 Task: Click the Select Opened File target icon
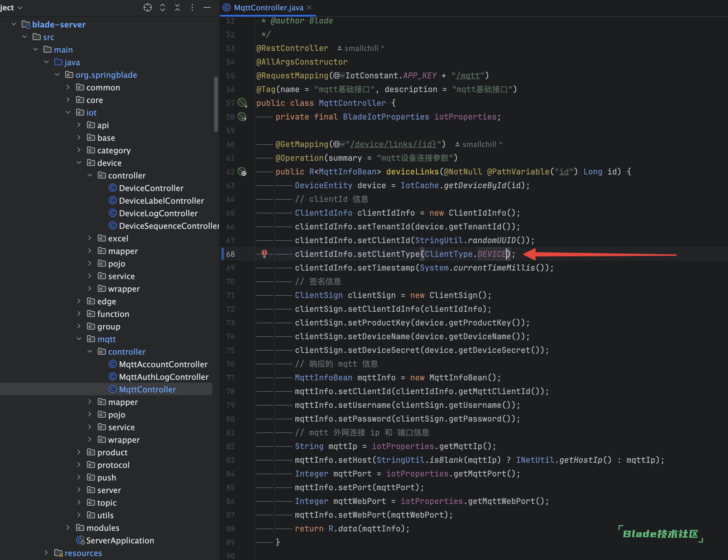coord(147,7)
